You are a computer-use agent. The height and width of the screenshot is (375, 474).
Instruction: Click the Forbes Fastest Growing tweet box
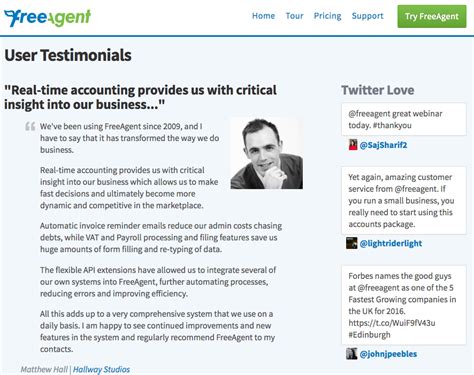point(404,305)
